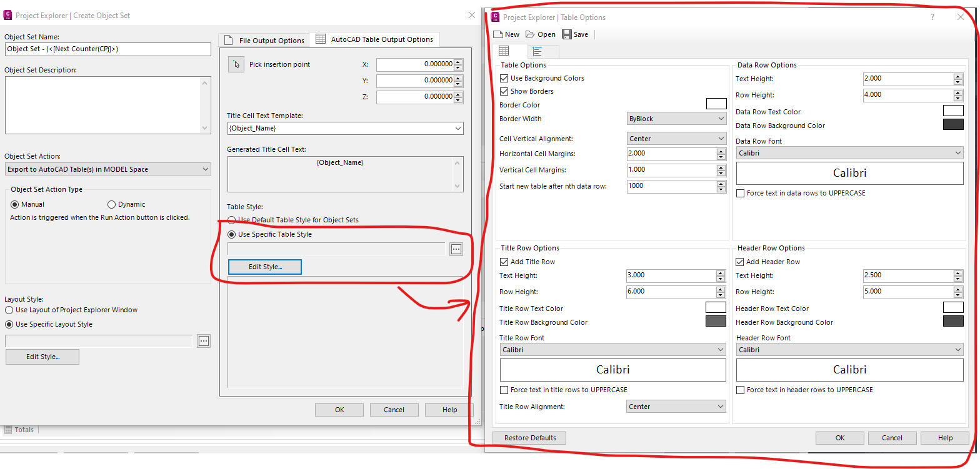Image resolution: width=980 pixels, height=469 pixels.
Task: Select the second list-style icon tab
Action: pos(537,51)
